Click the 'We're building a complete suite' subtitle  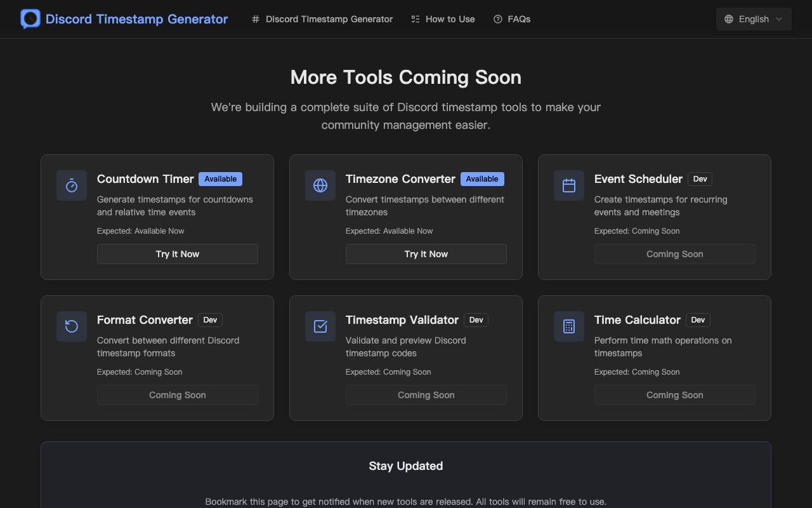tap(406, 116)
